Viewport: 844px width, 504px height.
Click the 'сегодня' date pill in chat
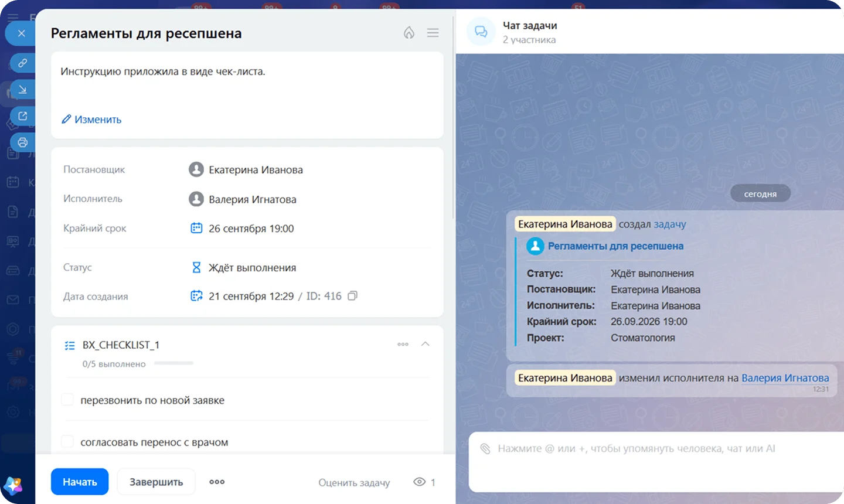pos(760,194)
